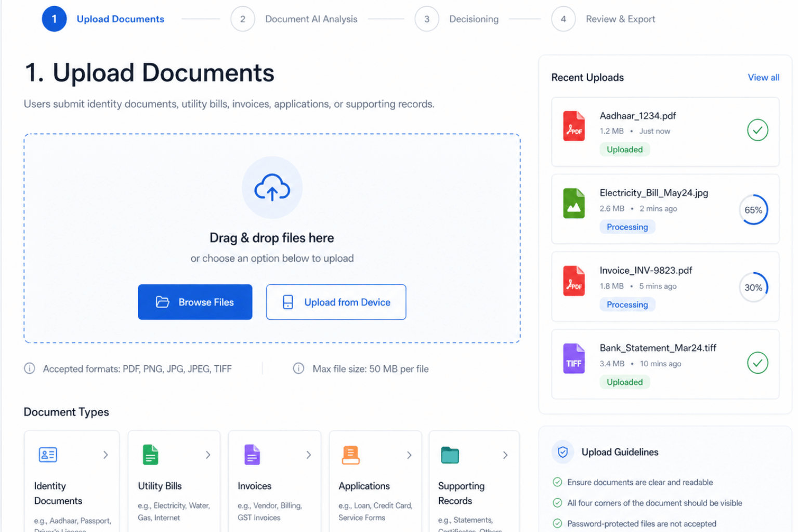Expand the Utility Bills card chevron
Image resolution: width=798 pixels, height=532 pixels.
[208, 455]
